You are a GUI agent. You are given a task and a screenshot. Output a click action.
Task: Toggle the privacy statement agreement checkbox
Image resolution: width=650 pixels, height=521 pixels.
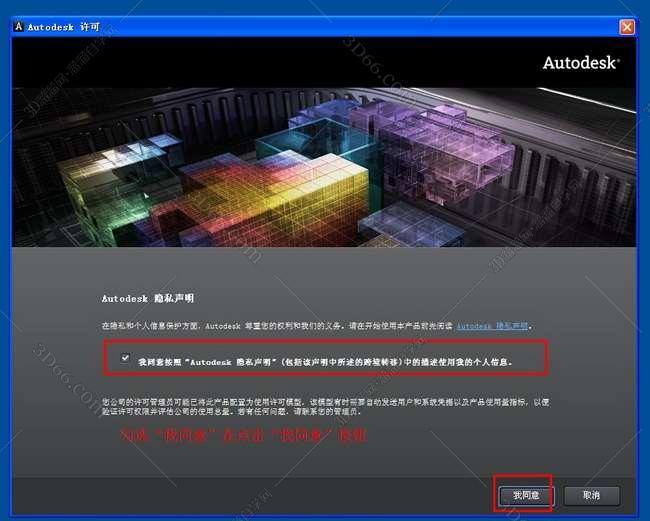(125, 358)
